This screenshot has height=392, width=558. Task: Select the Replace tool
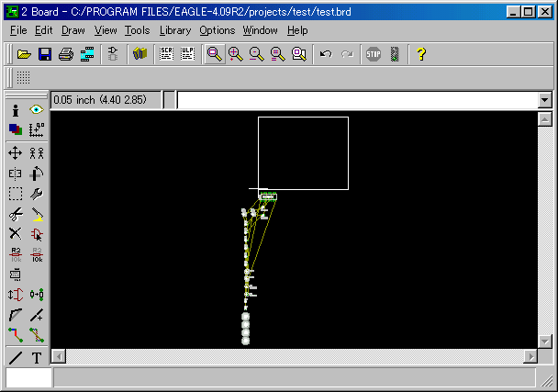37,295
